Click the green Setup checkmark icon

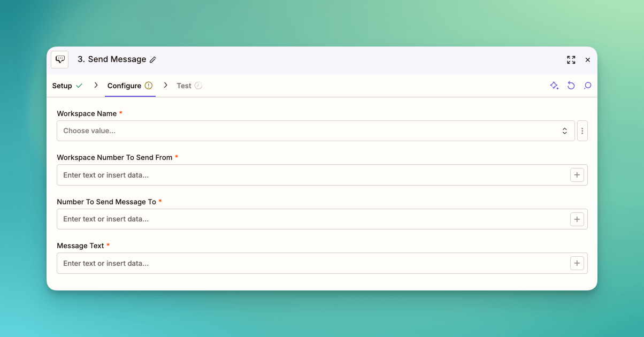tap(79, 86)
